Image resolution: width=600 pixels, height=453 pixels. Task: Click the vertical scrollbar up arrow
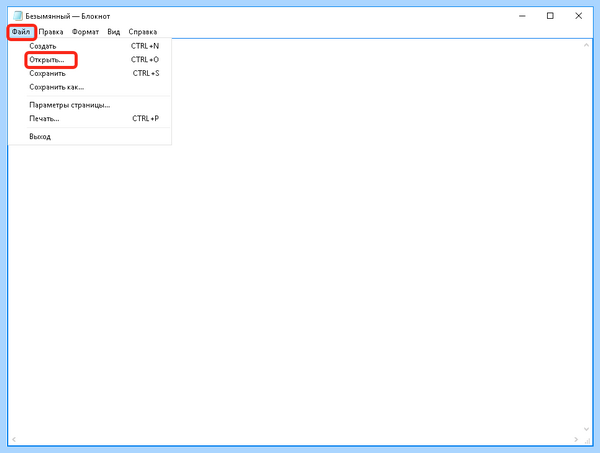(x=586, y=45)
